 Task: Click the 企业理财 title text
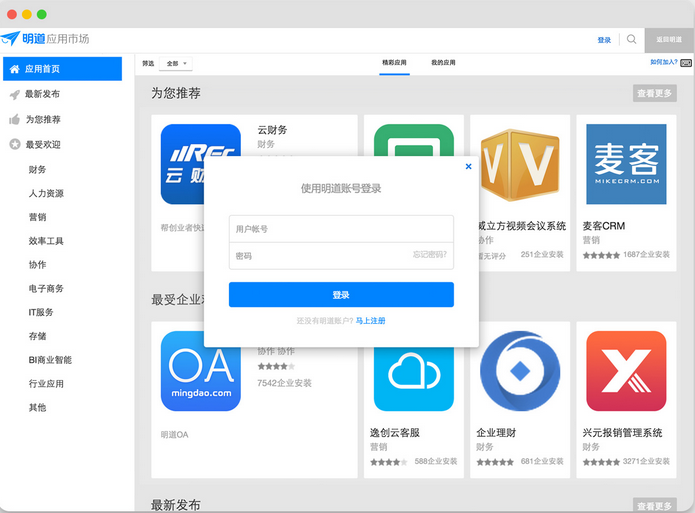click(x=496, y=433)
